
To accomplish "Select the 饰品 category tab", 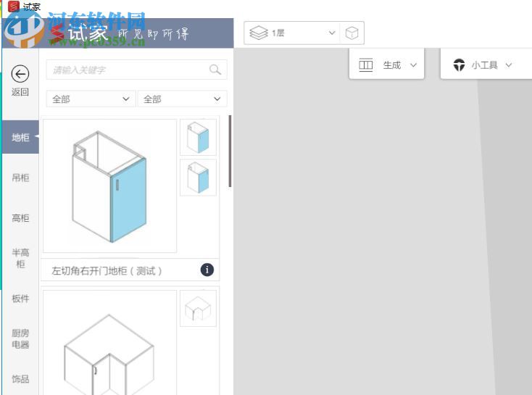I will [x=20, y=379].
